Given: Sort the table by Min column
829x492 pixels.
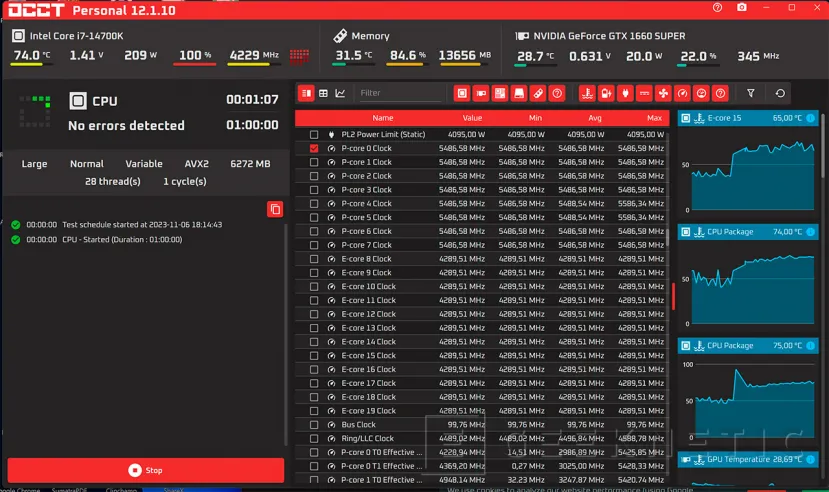Looking at the screenshot, I should tap(535, 118).
